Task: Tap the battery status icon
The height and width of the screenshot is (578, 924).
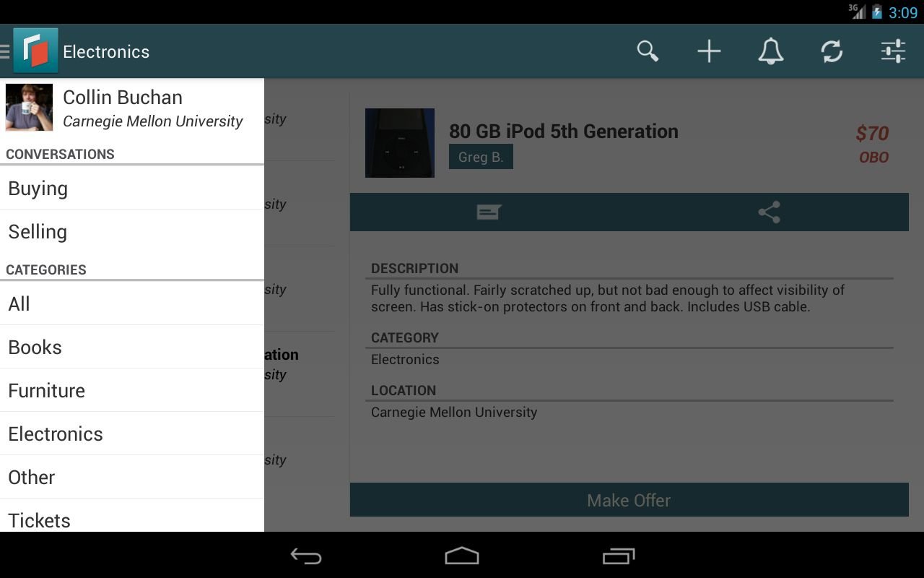Action: 876,12
